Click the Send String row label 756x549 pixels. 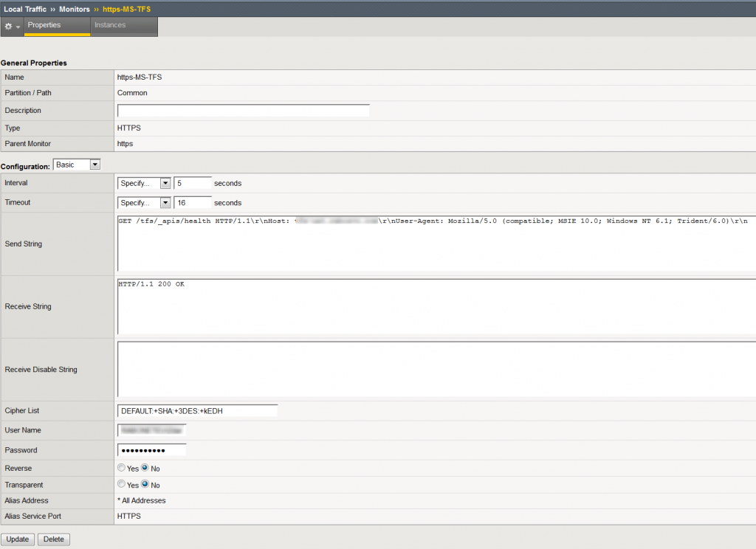click(x=23, y=244)
